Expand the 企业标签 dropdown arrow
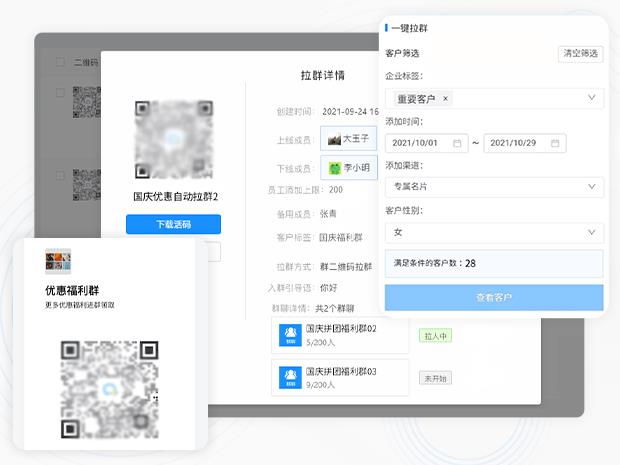The width and height of the screenshot is (620, 465). (592, 97)
